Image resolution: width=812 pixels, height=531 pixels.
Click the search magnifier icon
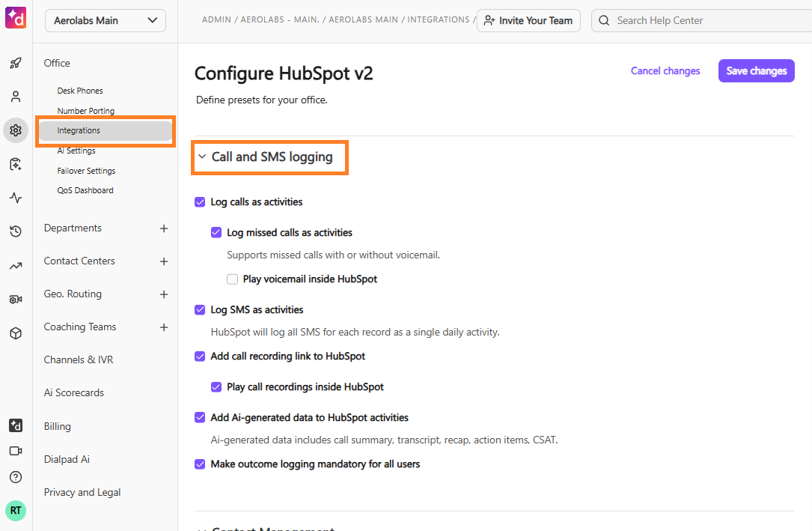click(x=604, y=21)
